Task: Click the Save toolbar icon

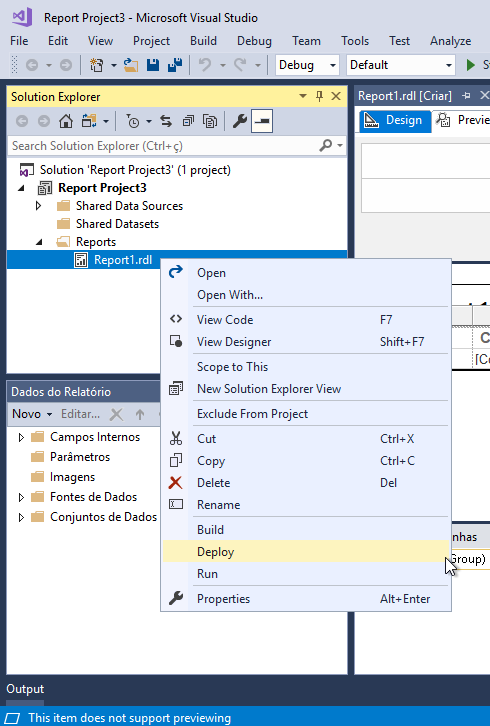Action: [153, 65]
